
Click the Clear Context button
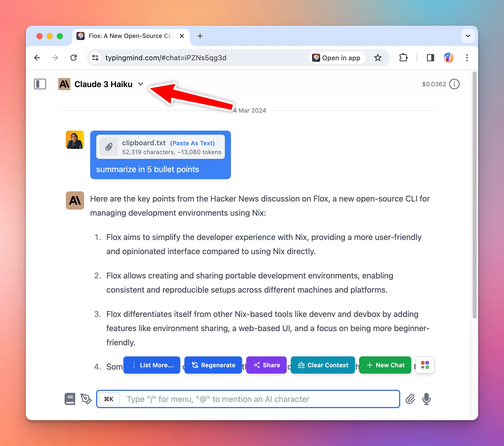(323, 365)
